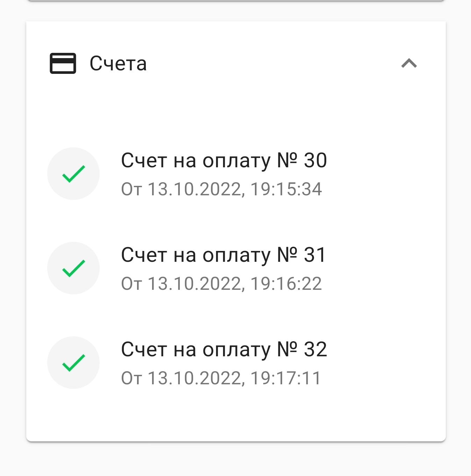Click the date 13.10.2022, 19:17:11

pos(234,378)
